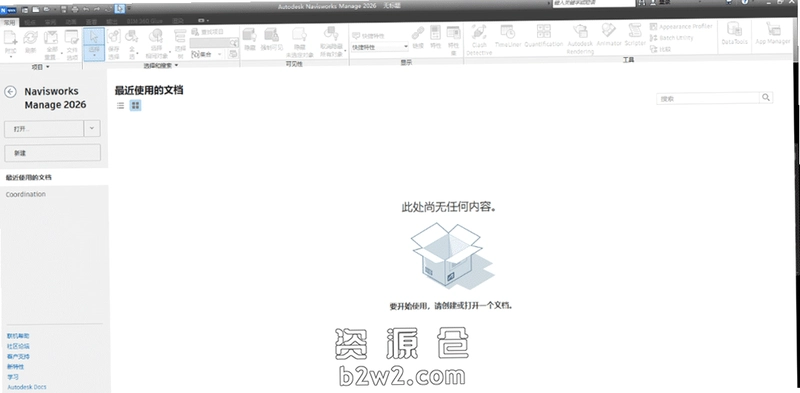
Task: Open the 新特性 link
Action: pos(15,366)
